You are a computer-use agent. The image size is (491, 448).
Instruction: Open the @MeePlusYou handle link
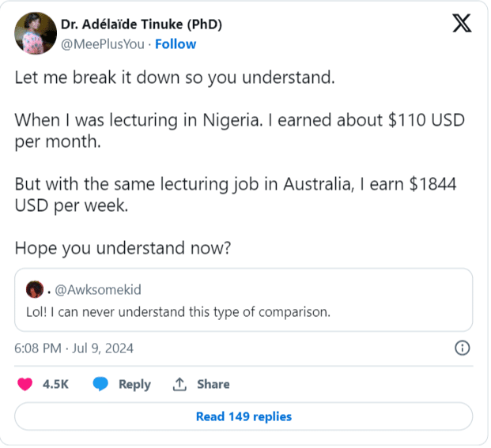103,44
